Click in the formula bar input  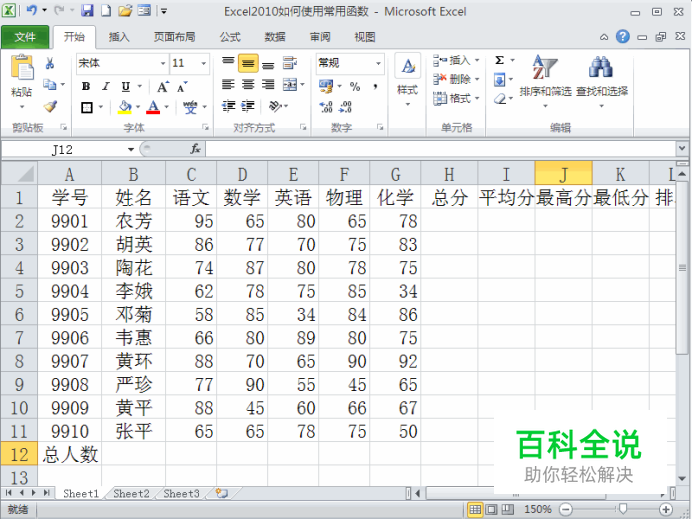pos(440,149)
